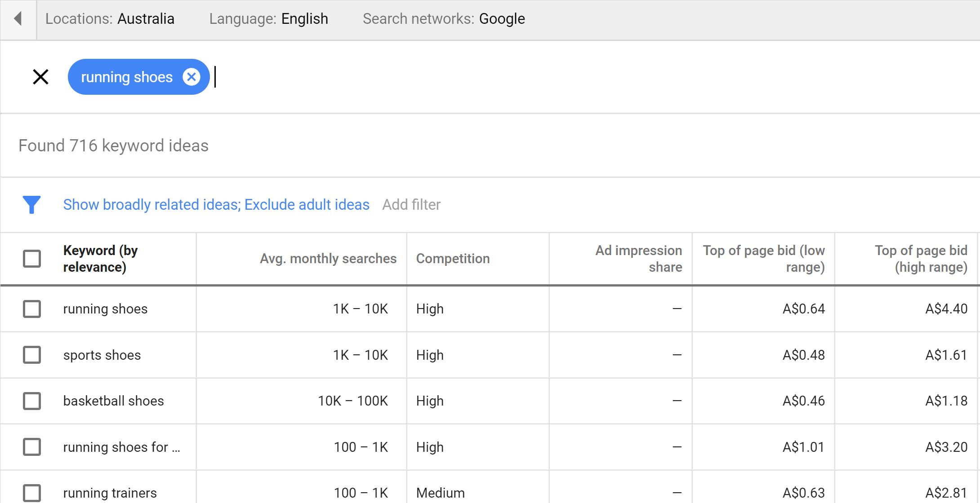Click the filter funnel icon
Image resolution: width=980 pixels, height=503 pixels.
click(32, 204)
